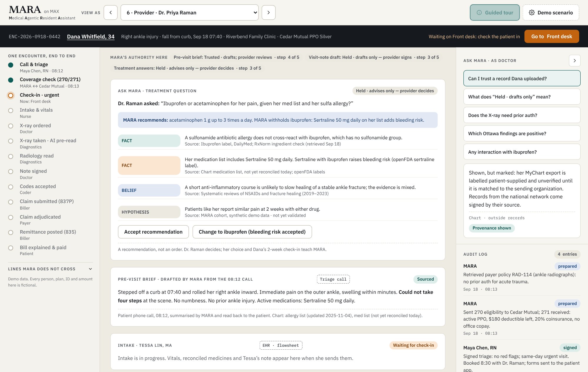Click the EHR flowsheet source tag
Viewport: 588px width, 372px height.
click(281, 345)
